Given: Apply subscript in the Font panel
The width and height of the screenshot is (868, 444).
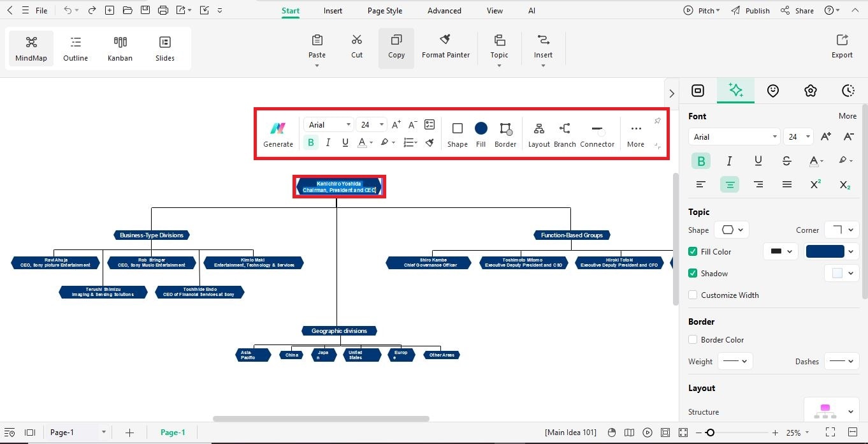Looking at the screenshot, I should (x=845, y=185).
